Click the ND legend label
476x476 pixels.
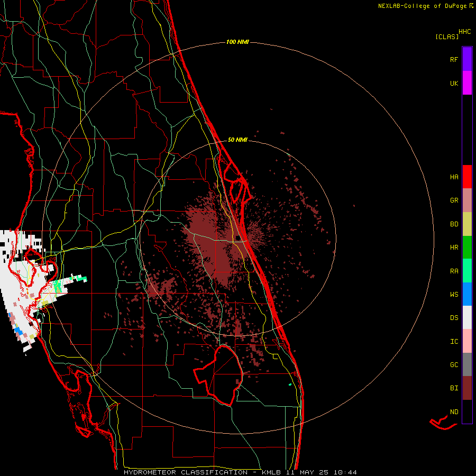[x=454, y=411]
